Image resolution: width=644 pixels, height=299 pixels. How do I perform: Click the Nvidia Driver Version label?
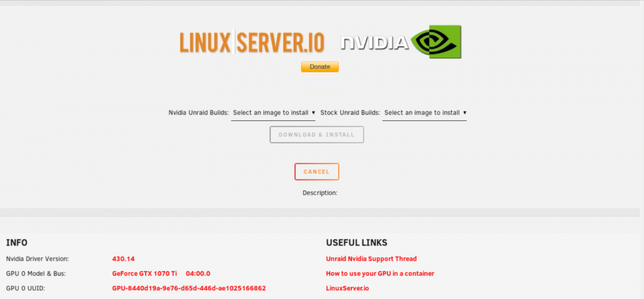tap(37, 258)
